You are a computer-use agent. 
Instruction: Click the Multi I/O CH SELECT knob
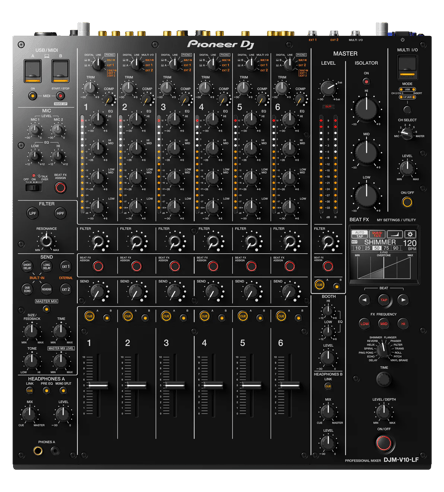tap(407, 133)
